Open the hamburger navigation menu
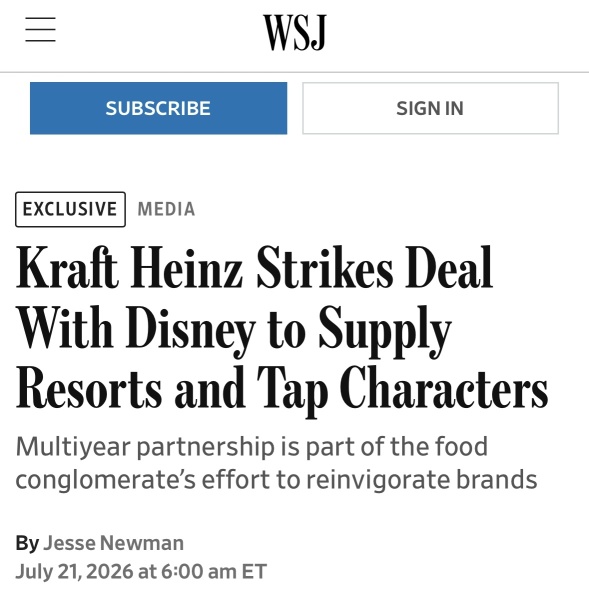This screenshot has height=594, width=589. [41, 29]
